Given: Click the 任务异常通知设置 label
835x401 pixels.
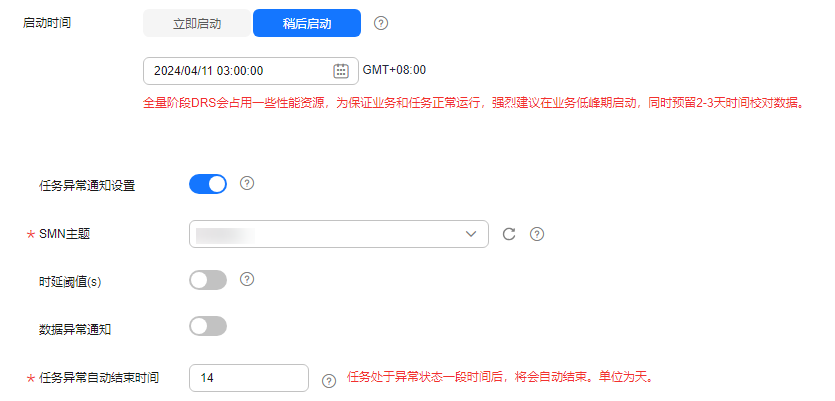Looking at the screenshot, I should 87,186.
